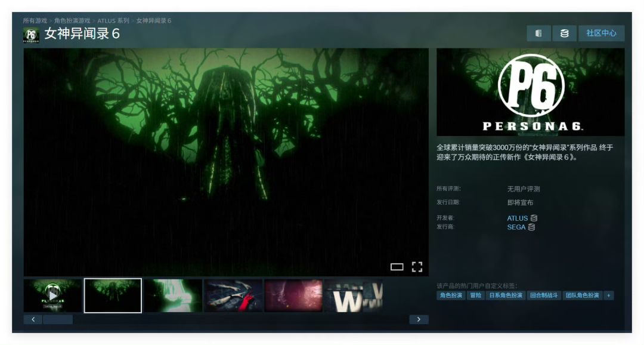The width and height of the screenshot is (644, 345).
Task: Click the thumbnail strip scrollbar handle
Action: (58, 319)
